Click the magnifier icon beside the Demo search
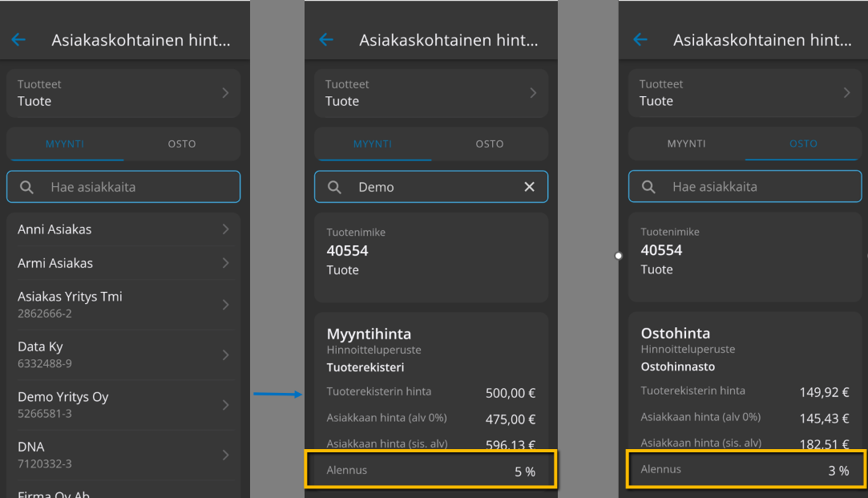Image resolution: width=868 pixels, height=498 pixels. 334,187
